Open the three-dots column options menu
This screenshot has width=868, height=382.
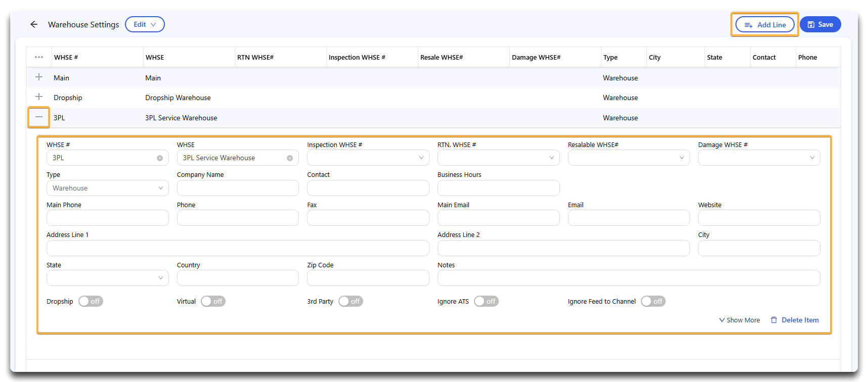(39, 57)
